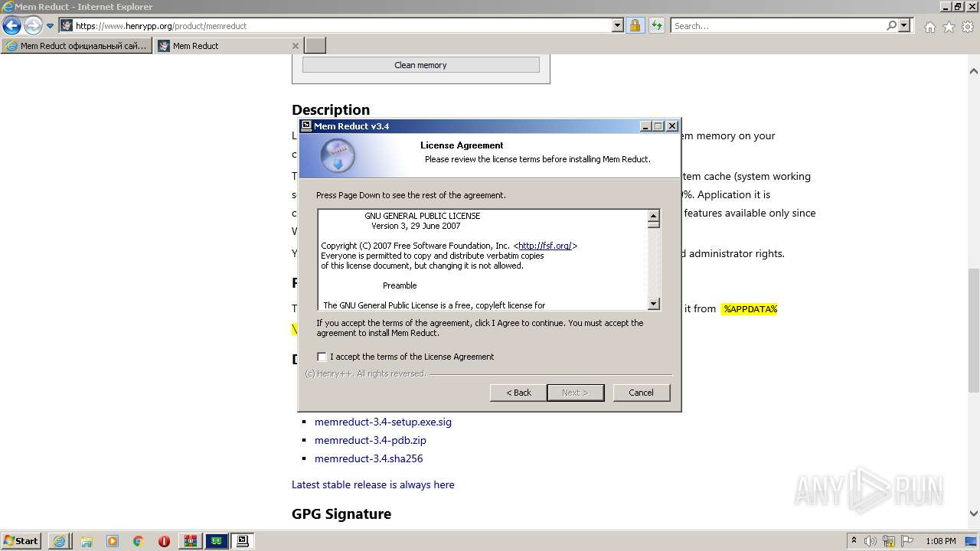The height and width of the screenshot is (551, 980).
Task: Minimize the Mem Reduct v3.4 installer window
Action: pos(645,126)
